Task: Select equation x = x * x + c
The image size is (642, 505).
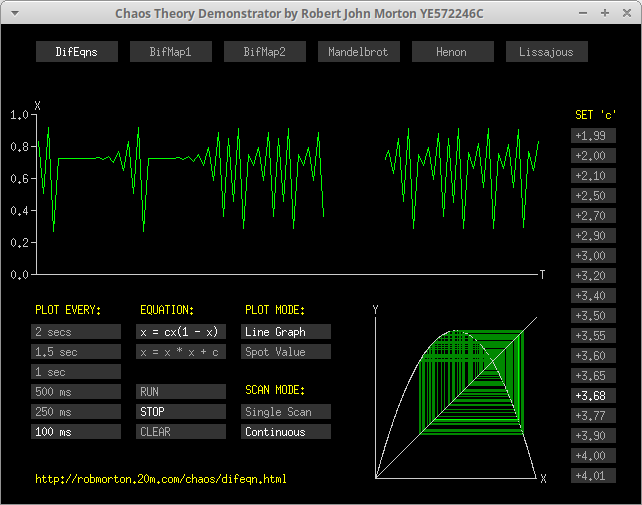Action: [181, 352]
